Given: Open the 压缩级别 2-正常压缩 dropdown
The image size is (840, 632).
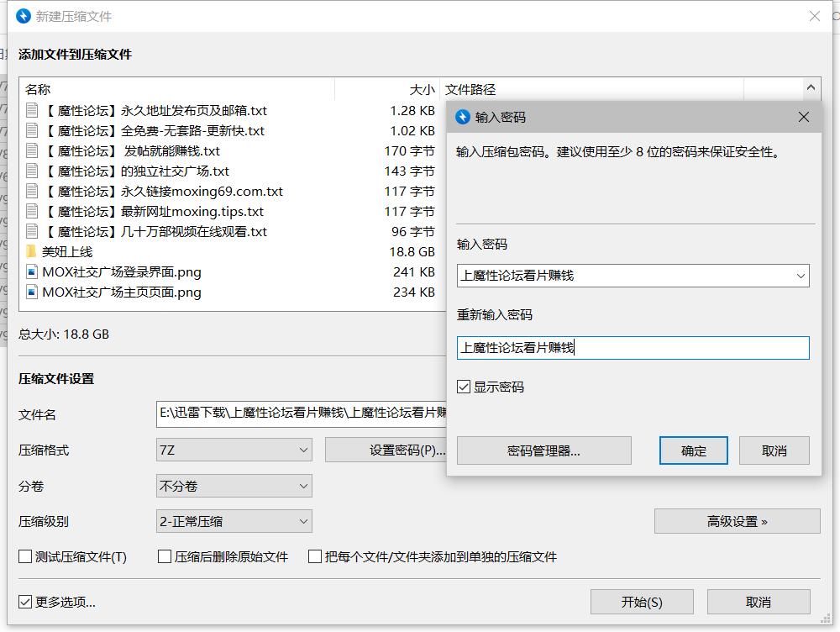Looking at the screenshot, I should click(x=234, y=521).
